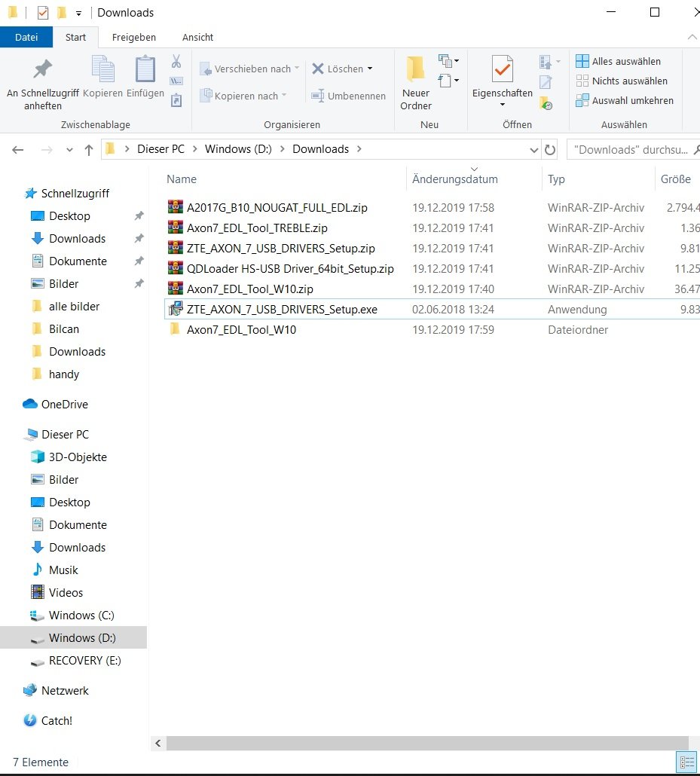Open the Datei menu
The image size is (700, 776).
point(26,37)
